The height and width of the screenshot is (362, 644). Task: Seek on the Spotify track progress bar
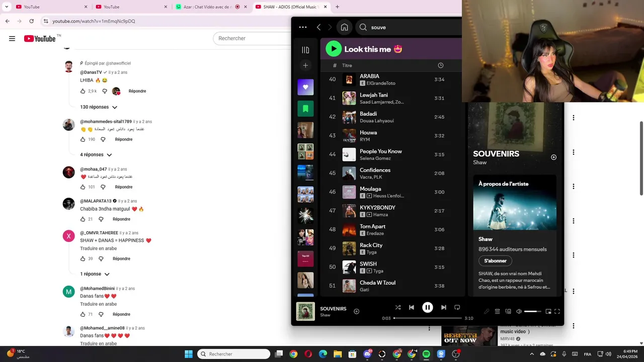(x=428, y=318)
